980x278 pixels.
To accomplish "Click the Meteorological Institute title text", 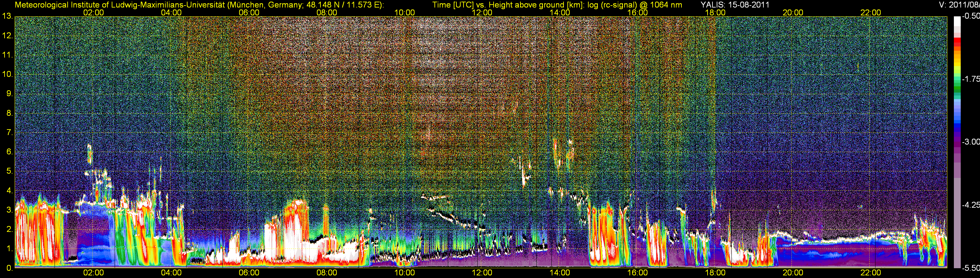I will pyautogui.click(x=199, y=5).
